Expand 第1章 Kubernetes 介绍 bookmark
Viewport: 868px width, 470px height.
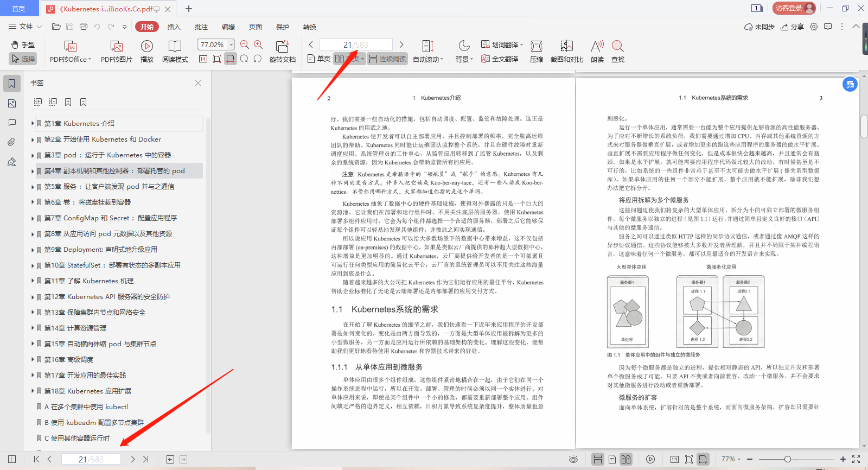pyautogui.click(x=33, y=124)
